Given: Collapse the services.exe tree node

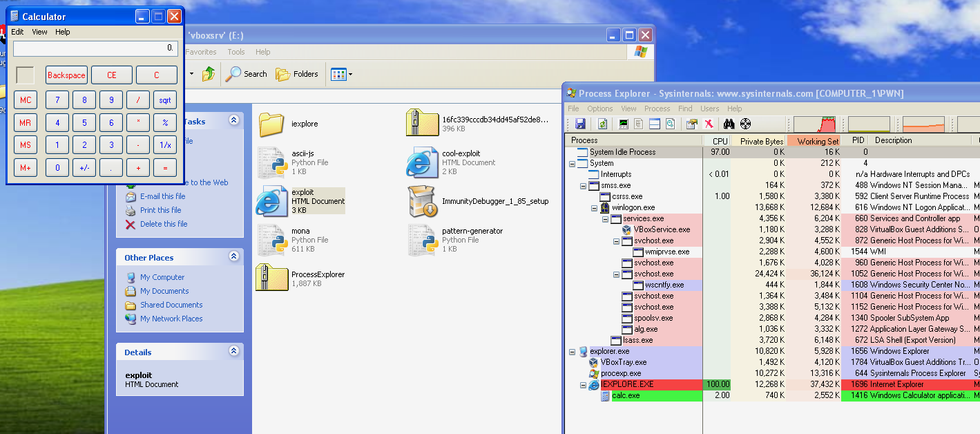Looking at the screenshot, I should click(x=605, y=218).
